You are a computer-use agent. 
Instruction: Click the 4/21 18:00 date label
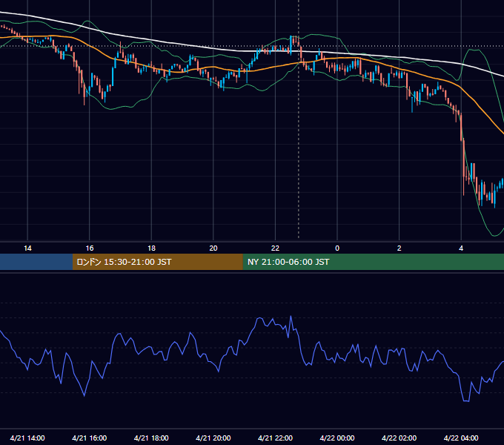coord(151,438)
